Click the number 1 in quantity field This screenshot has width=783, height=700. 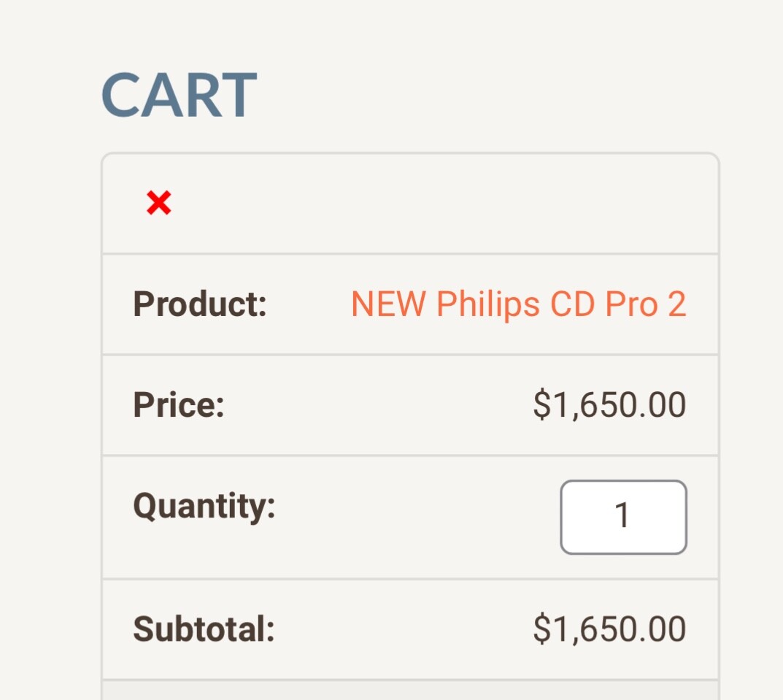coord(622,515)
